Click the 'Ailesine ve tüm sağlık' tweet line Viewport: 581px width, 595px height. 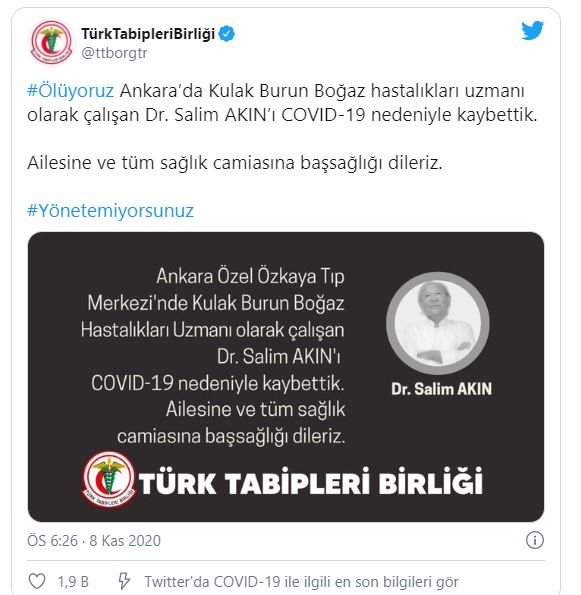point(235,163)
